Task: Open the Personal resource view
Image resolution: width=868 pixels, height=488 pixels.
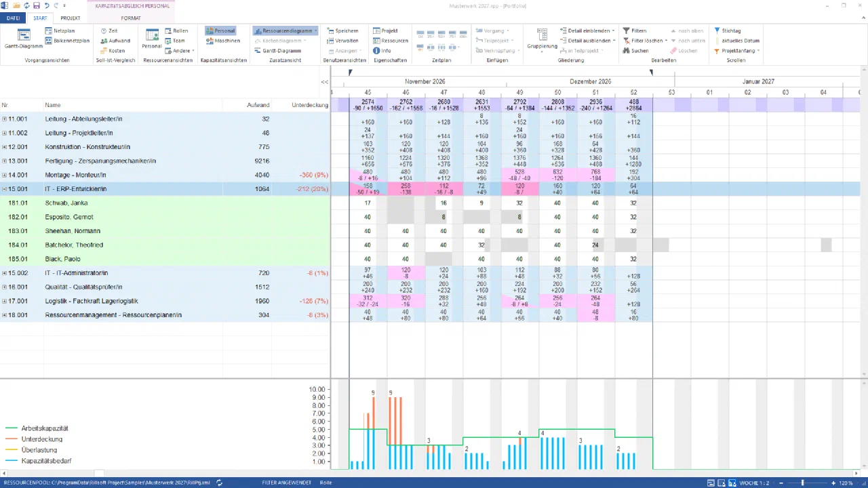Action: coord(152,39)
